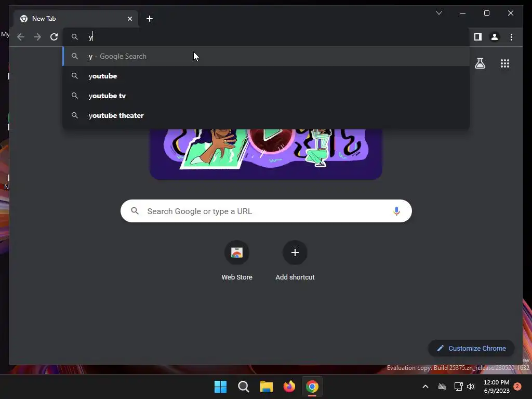The height and width of the screenshot is (399, 532).
Task: Click the OneDrive cloud tray icon
Action: [442, 387]
